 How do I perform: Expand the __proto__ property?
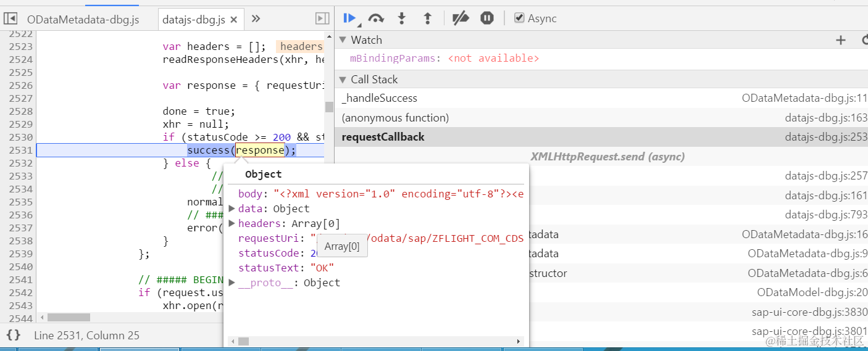pos(232,283)
